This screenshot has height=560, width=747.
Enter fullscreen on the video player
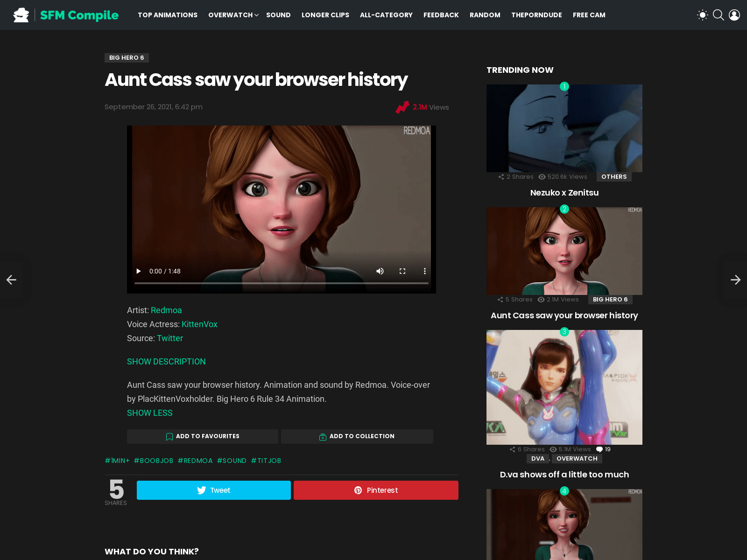coord(402,271)
